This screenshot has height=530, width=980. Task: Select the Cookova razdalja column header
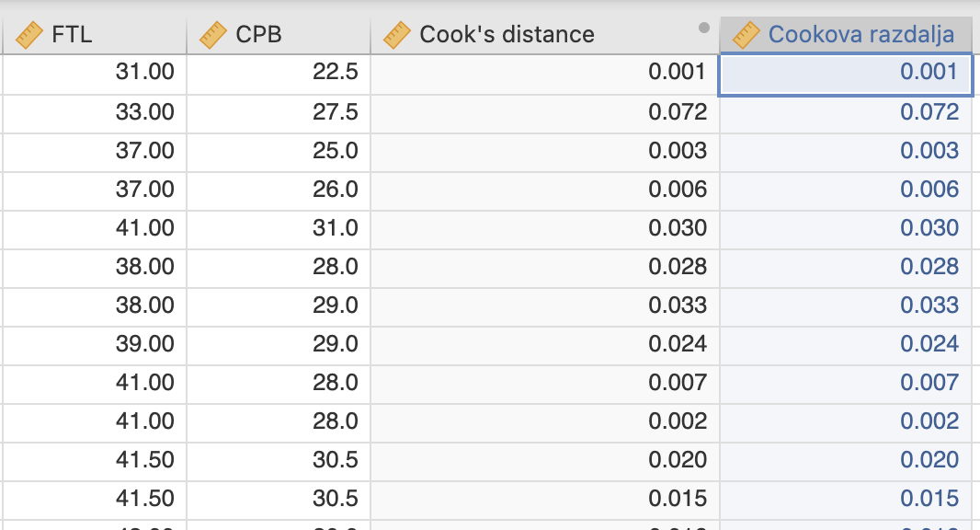point(847,35)
